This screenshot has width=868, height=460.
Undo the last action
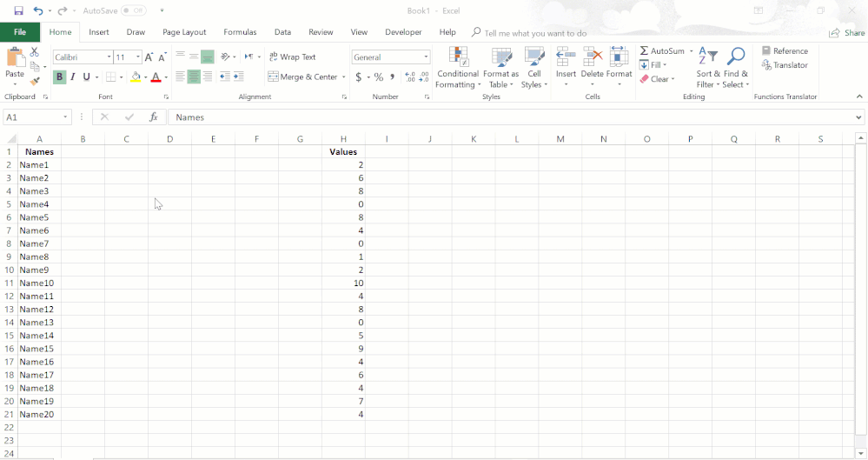37,10
